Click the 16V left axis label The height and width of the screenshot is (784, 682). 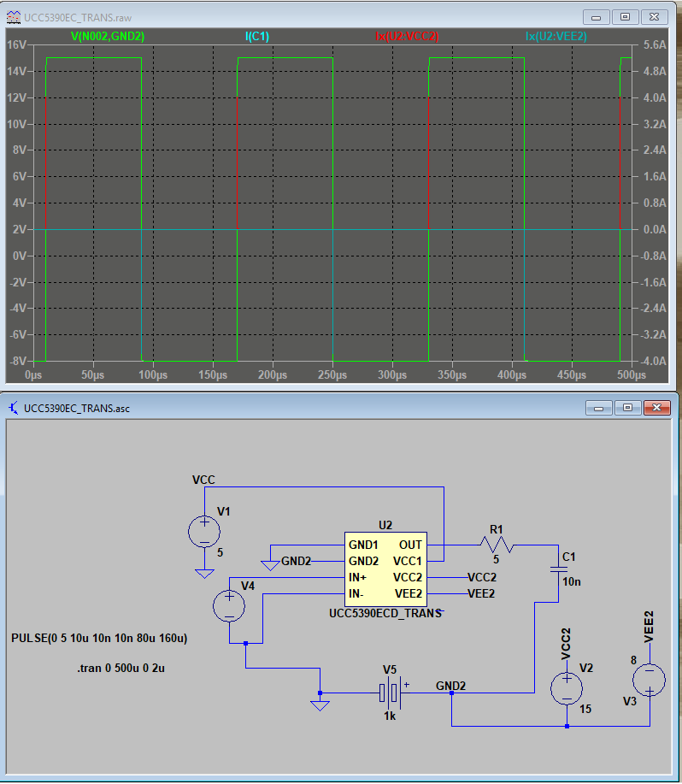(x=17, y=45)
